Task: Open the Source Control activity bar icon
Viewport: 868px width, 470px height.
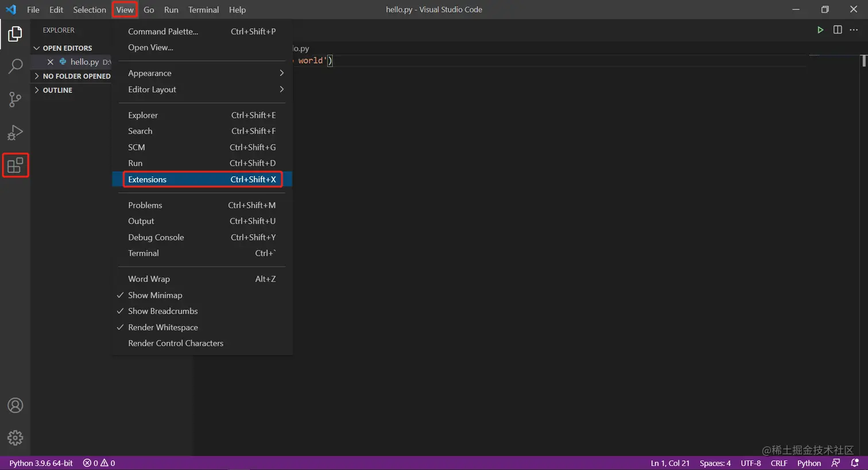Action: coord(15,99)
